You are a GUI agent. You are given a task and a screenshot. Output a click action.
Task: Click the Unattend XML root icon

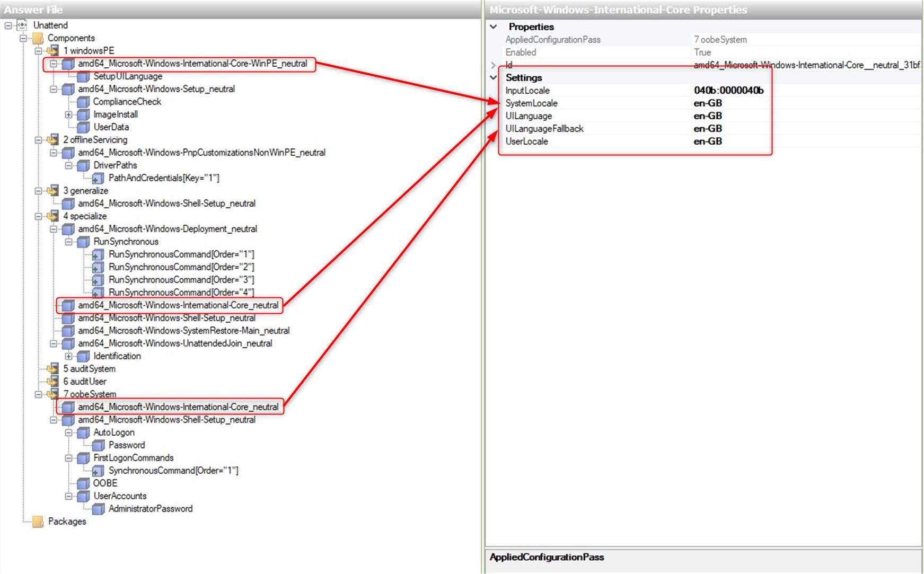pos(23,25)
